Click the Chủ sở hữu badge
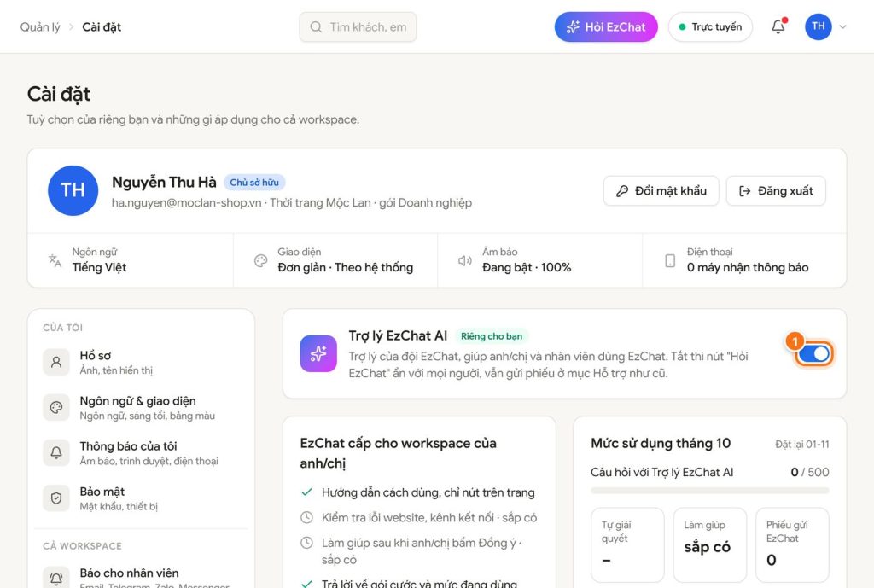This screenshot has height=588, width=874. (x=254, y=183)
